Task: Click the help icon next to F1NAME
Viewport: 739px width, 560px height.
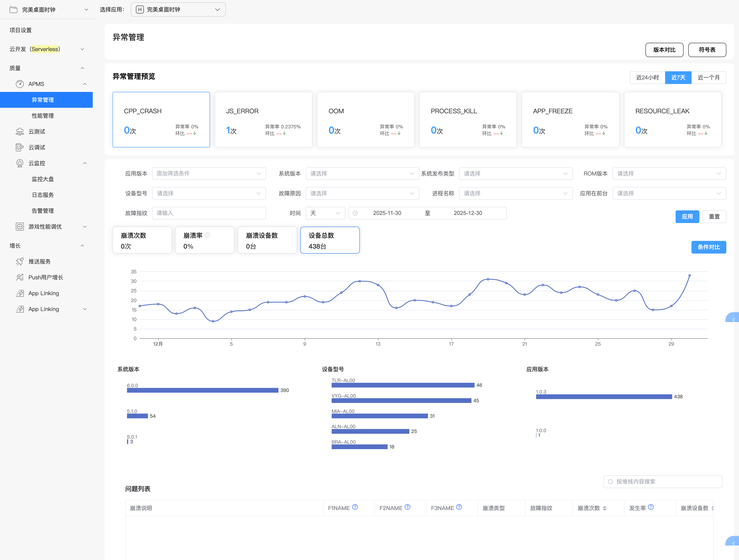Action: coord(355,507)
